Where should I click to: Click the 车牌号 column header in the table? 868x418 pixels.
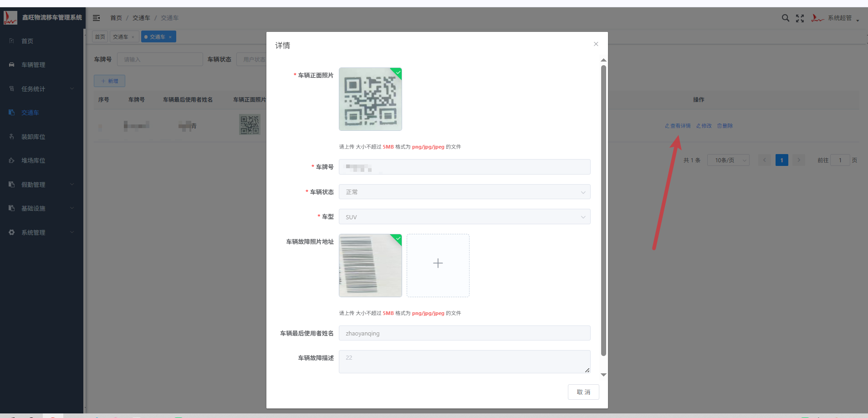pos(137,100)
